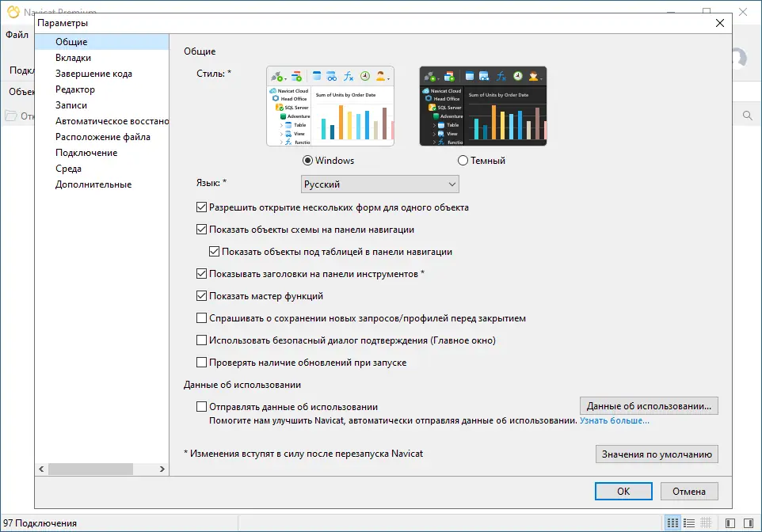Open the Среда category
This screenshot has width=762, height=532.
tap(102, 169)
